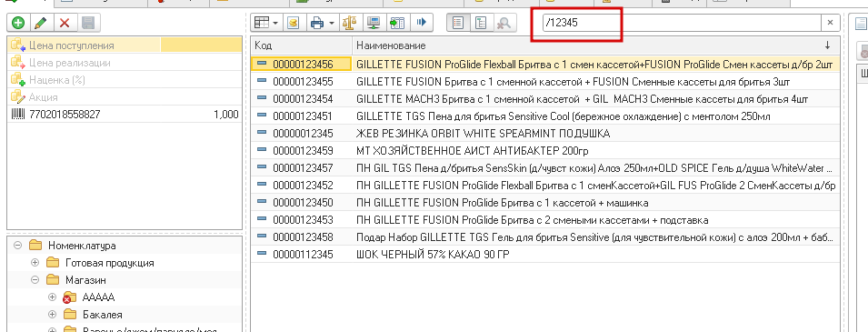Select barcode row 7702018558827

pyautogui.click(x=125, y=115)
